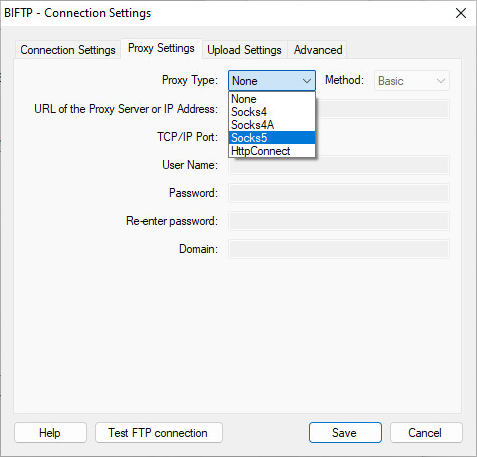This screenshot has height=457, width=477.
Task: Select None in the proxy list
Action: pyautogui.click(x=272, y=99)
